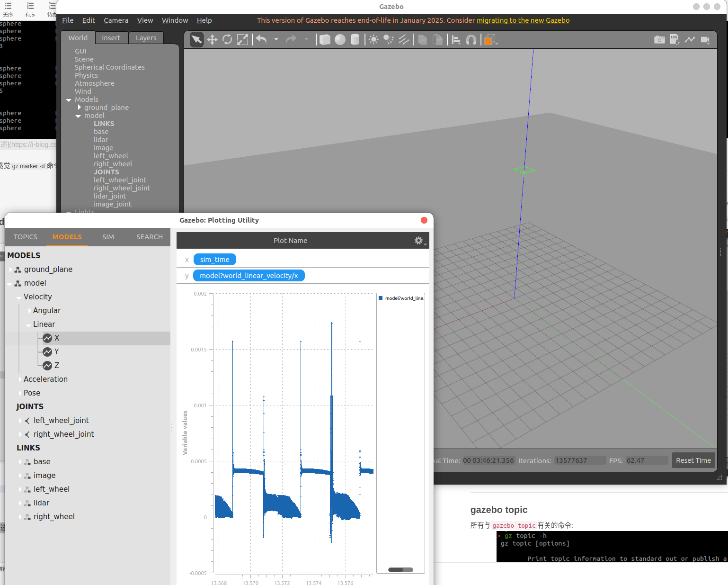Collapse the Models tree in World panel
The width and height of the screenshot is (728, 585).
coord(69,100)
